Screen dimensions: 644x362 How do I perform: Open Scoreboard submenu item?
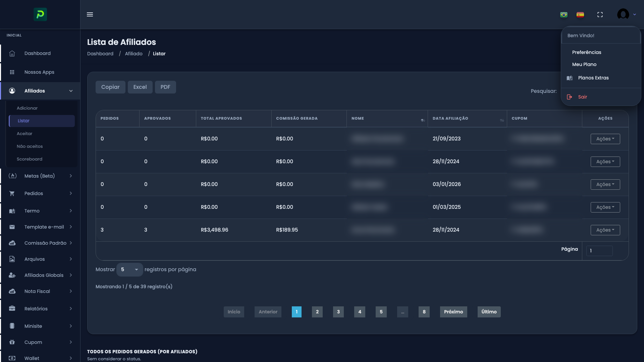pyautogui.click(x=30, y=159)
